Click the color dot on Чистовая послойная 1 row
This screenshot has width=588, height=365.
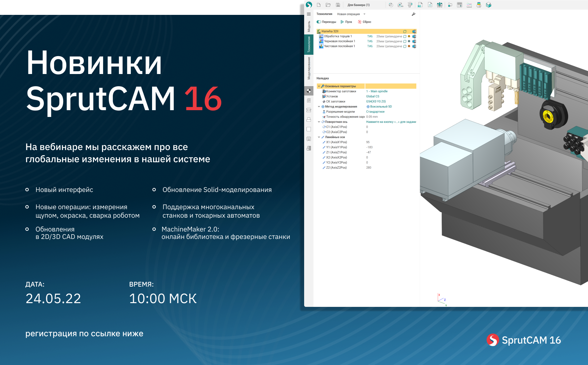[409, 46]
